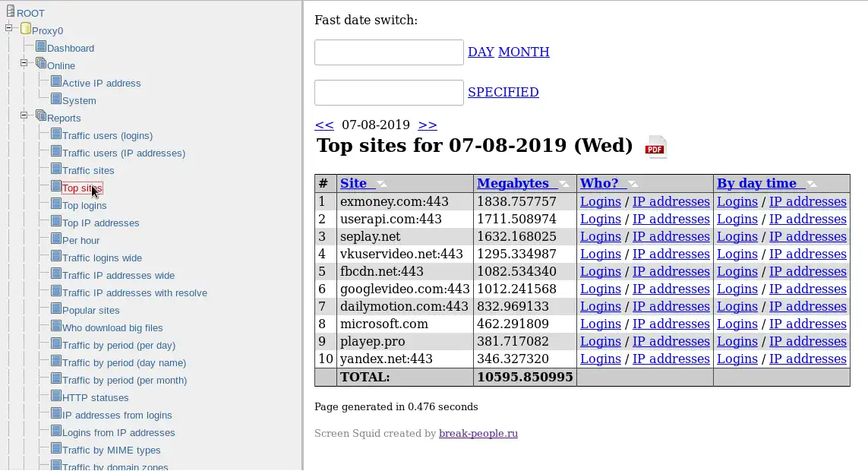Image resolution: width=868 pixels, height=471 pixels.
Task: Click the stacked-pages icon beside Reports
Action: 41,117
